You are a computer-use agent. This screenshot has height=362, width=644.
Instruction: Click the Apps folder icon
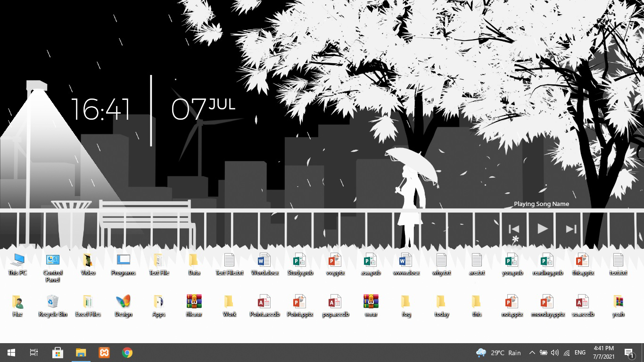[159, 305]
